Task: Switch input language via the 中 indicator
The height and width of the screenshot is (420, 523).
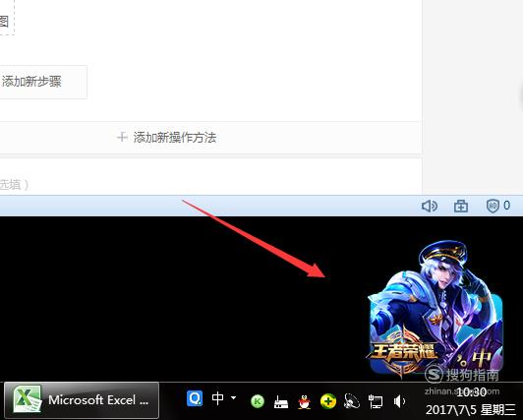Action: pyautogui.click(x=218, y=398)
